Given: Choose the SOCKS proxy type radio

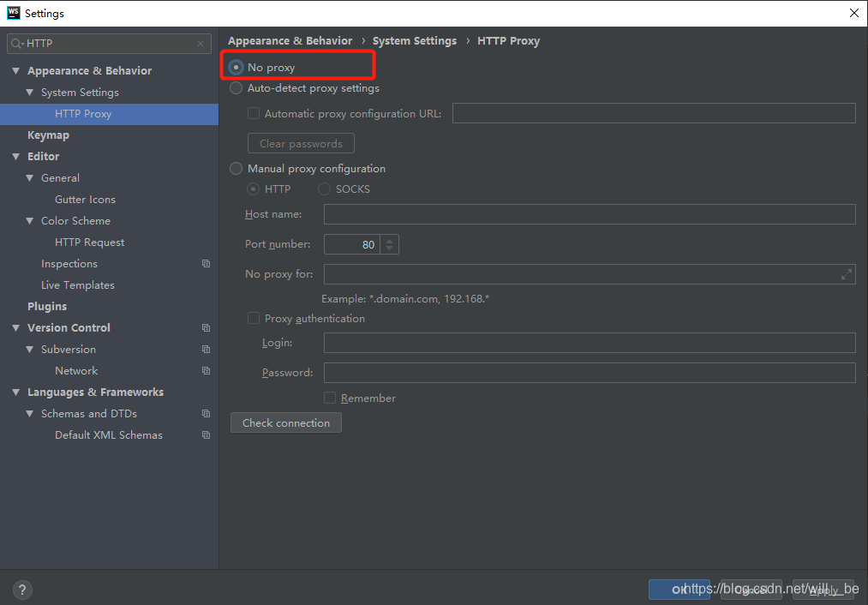Looking at the screenshot, I should [x=324, y=189].
